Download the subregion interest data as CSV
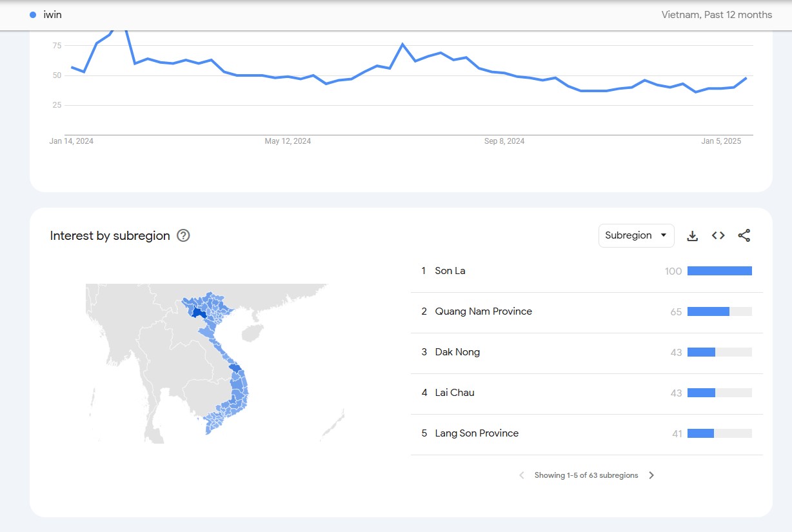The height and width of the screenshot is (532, 792). pyautogui.click(x=692, y=236)
